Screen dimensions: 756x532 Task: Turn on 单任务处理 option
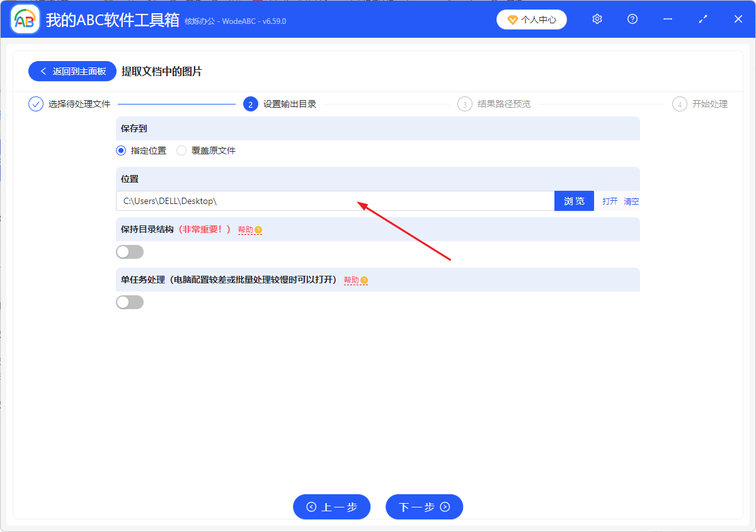[129, 302]
